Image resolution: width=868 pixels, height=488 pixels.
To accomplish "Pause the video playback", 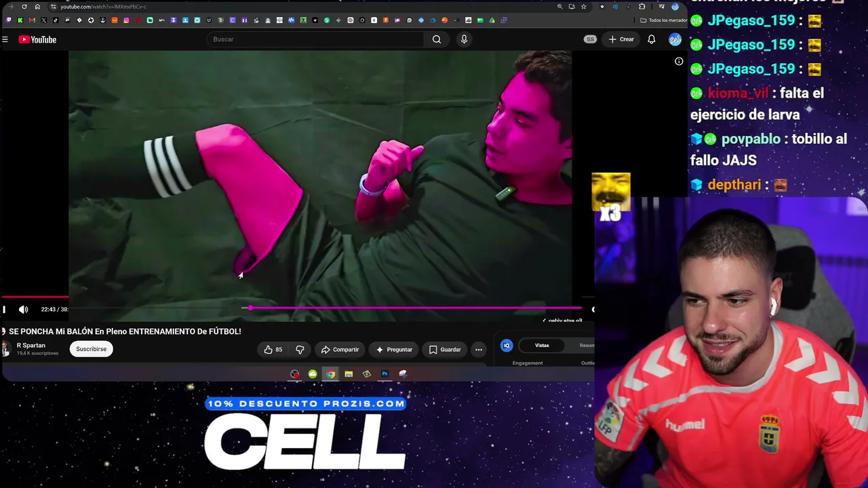I will pyautogui.click(x=4, y=310).
